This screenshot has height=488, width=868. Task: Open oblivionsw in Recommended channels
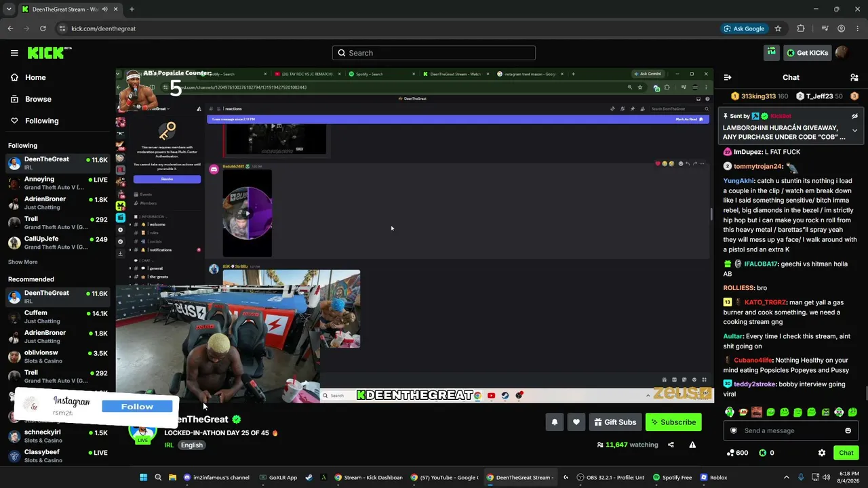coord(58,357)
